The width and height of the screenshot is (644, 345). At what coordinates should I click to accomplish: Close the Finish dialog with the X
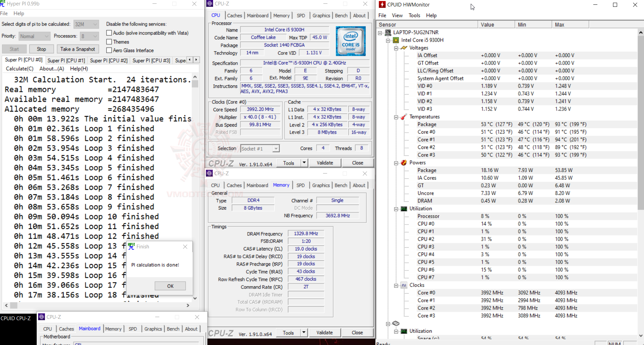click(185, 247)
